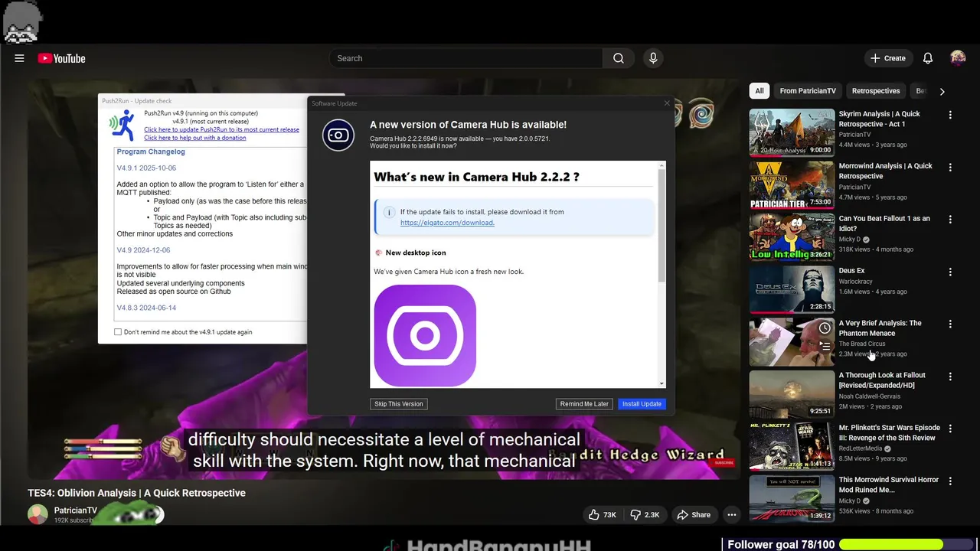Open A Thorough Look at Fallout thumbnail

(x=792, y=394)
